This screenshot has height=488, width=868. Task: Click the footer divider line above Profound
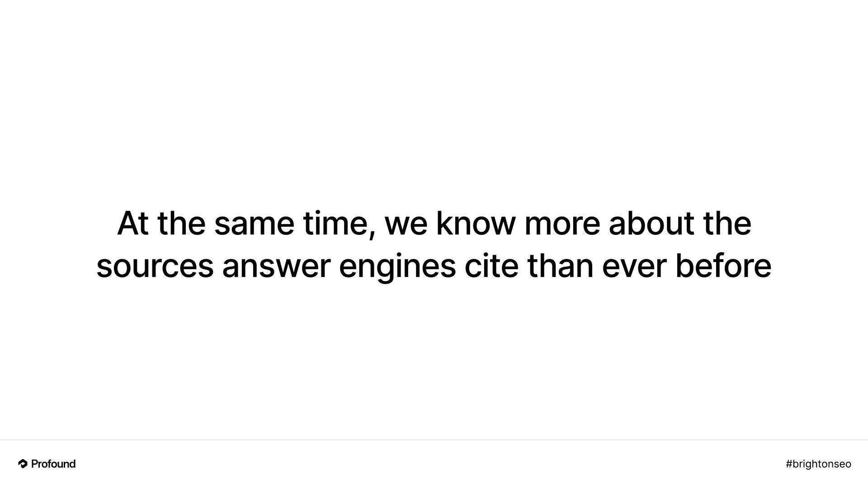pyautogui.click(x=434, y=440)
